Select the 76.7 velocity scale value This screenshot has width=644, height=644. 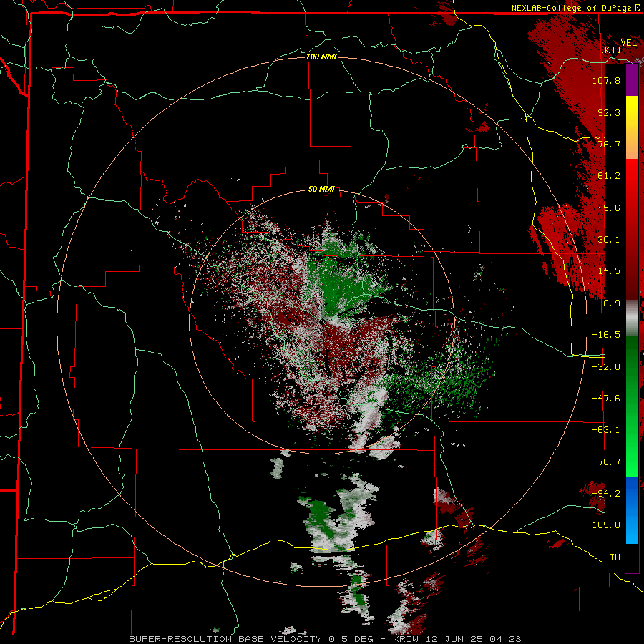609,144
